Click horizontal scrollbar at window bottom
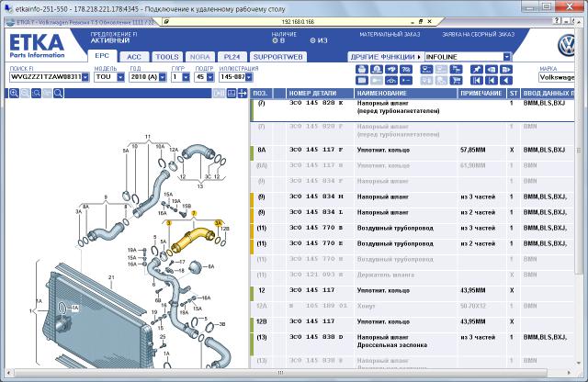Image resolution: width=588 pixels, height=382 pixels. 280,373
